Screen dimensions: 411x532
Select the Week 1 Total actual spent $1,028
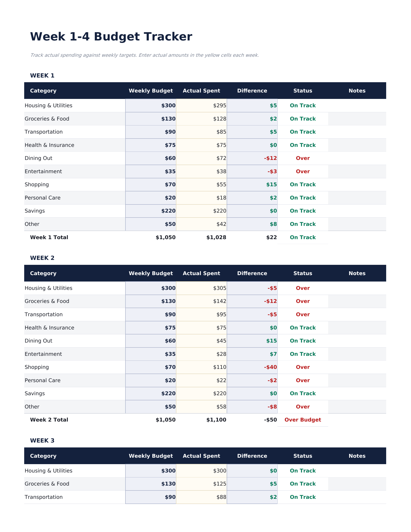216,237
